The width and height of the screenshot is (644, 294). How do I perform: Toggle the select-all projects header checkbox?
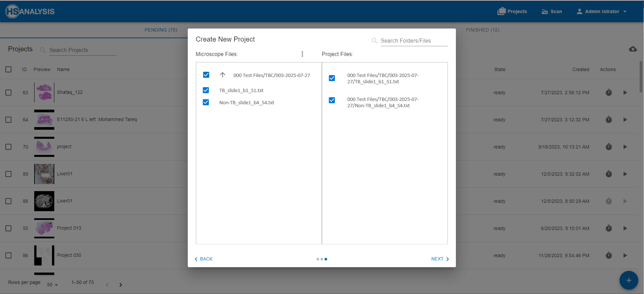(x=8, y=69)
